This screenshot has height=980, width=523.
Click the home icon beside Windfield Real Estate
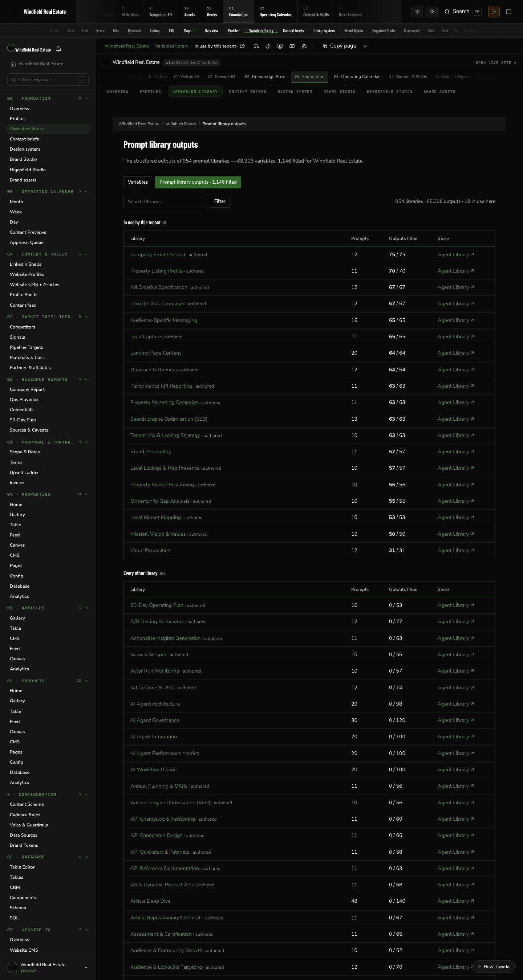pos(13,64)
